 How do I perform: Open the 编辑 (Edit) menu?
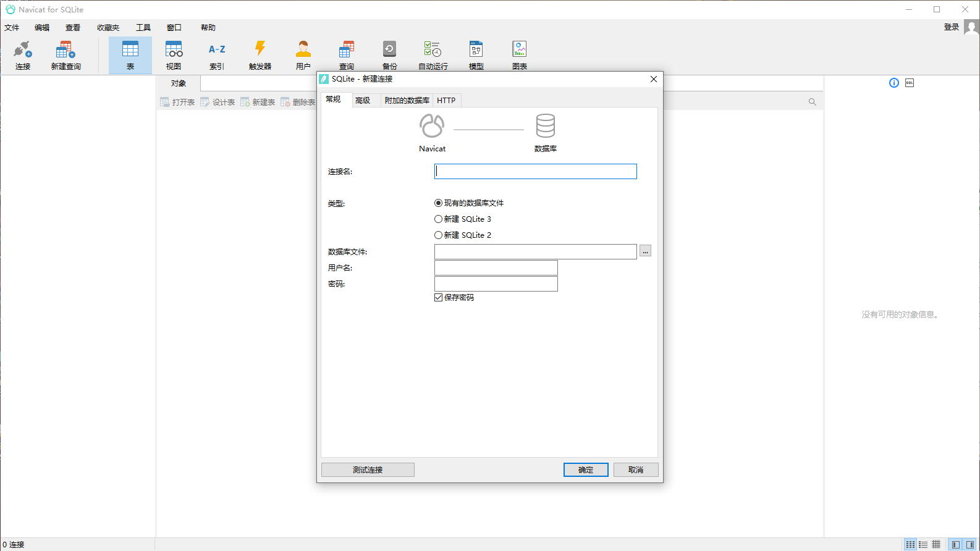pos(42,28)
